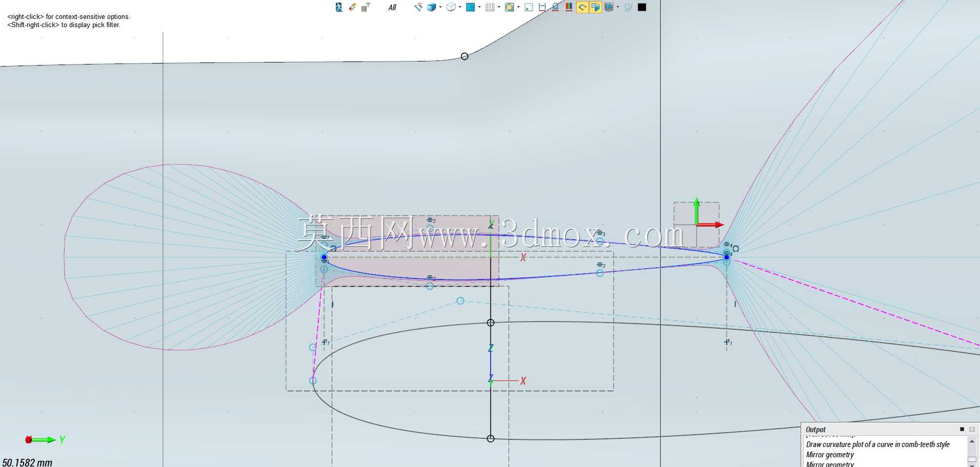Image resolution: width=980 pixels, height=467 pixels.
Task: Click the Output panel pin square button
Action: point(962,429)
